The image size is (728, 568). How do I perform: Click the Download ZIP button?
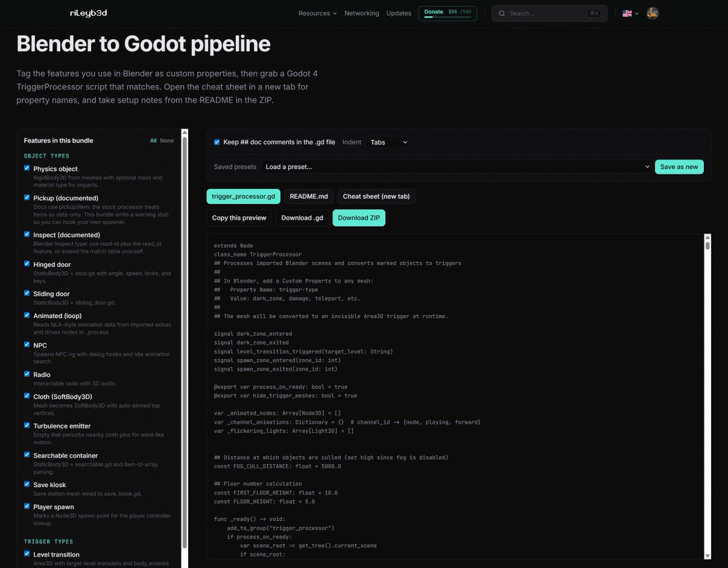359,218
